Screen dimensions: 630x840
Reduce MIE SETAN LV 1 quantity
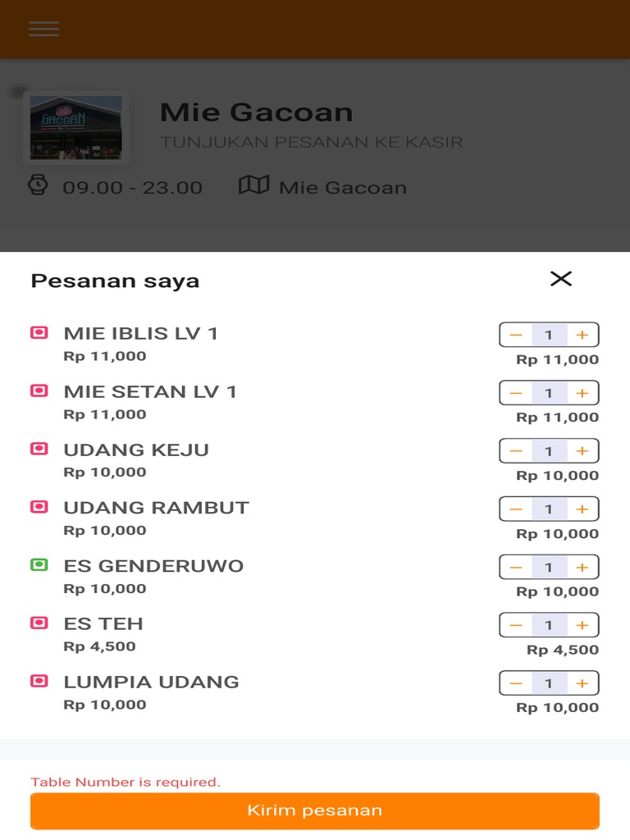[516, 393]
